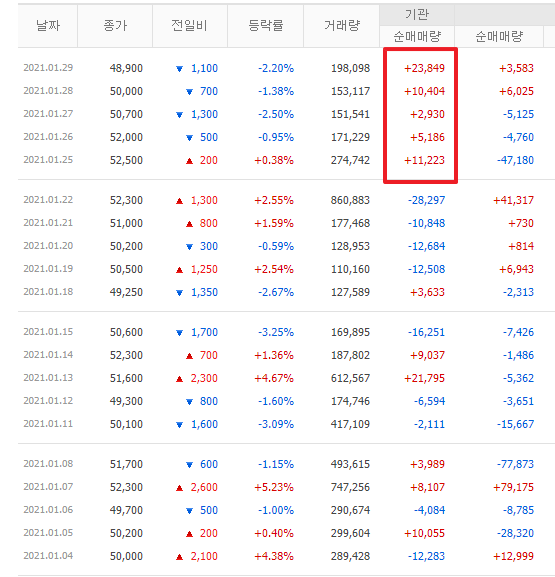
Task: Click the 거래량 column header
Action: [x=342, y=26]
